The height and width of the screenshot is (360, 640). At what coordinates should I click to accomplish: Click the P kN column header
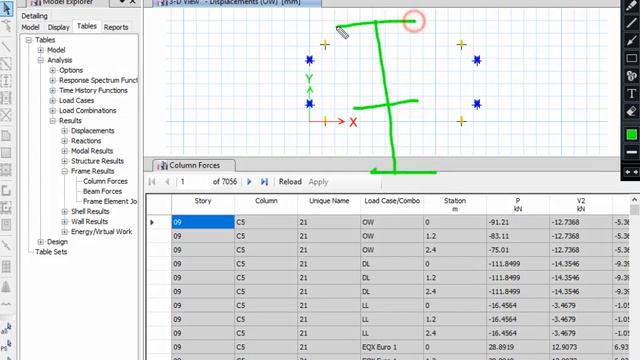[x=518, y=204]
